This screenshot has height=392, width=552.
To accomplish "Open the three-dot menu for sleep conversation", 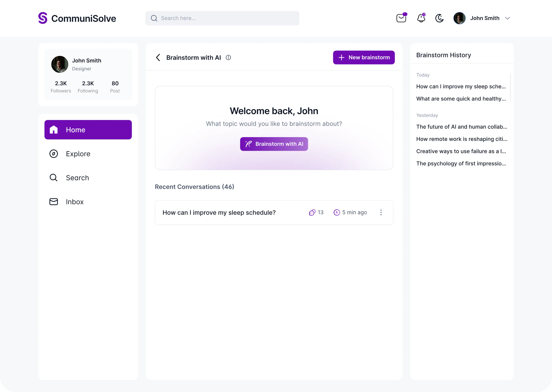I will pos(381,213).
